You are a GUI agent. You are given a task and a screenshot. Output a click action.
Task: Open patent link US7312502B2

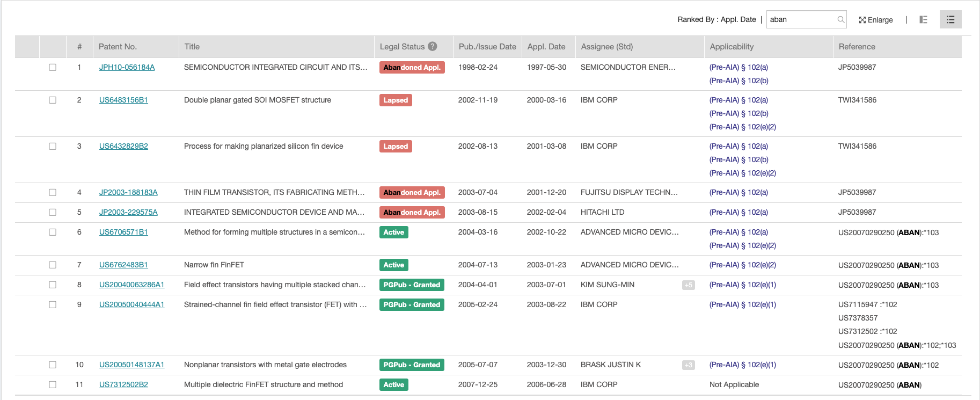[x=123, y=385]
